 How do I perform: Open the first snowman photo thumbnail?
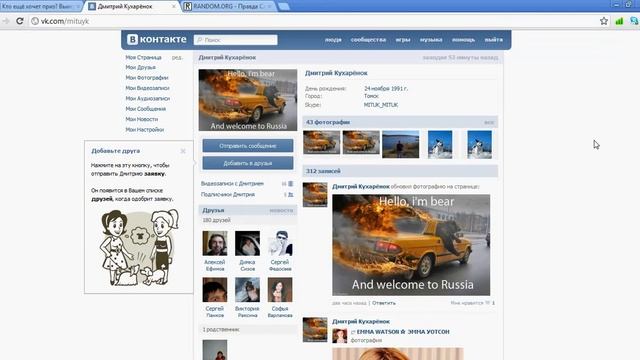(440, 144)
